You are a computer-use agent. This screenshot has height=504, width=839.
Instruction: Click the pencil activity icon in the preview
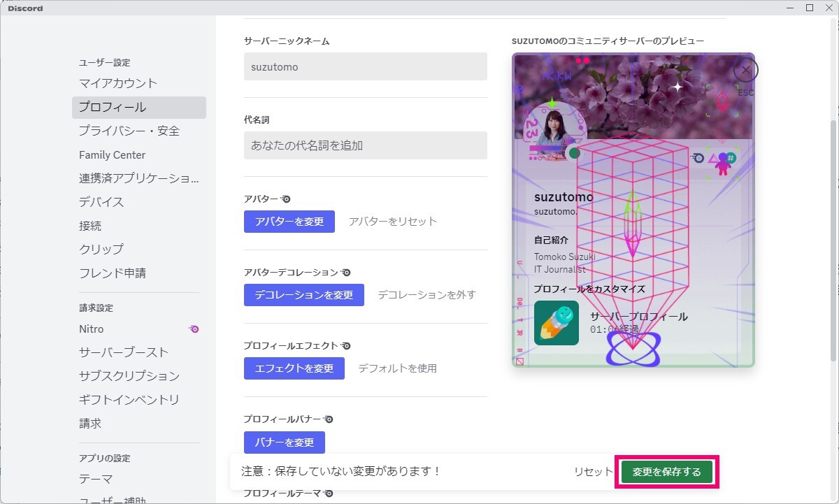(x=557, y=323)
